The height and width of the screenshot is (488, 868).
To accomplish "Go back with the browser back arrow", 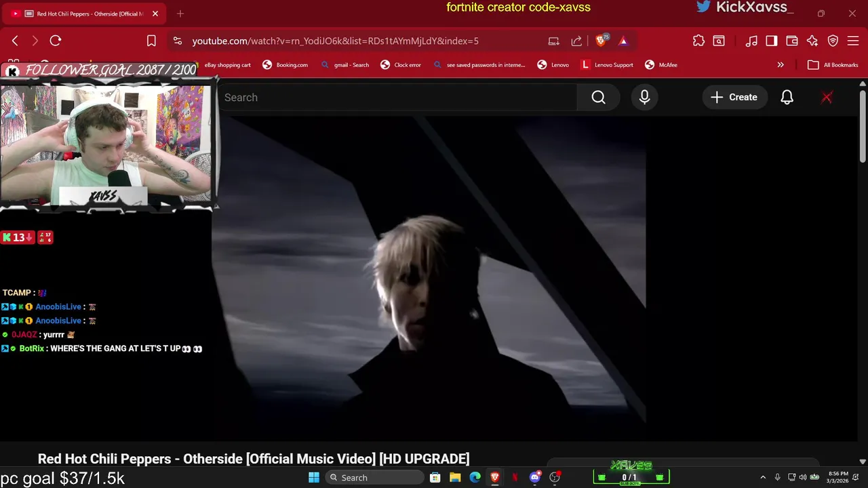I will (15, 41).
